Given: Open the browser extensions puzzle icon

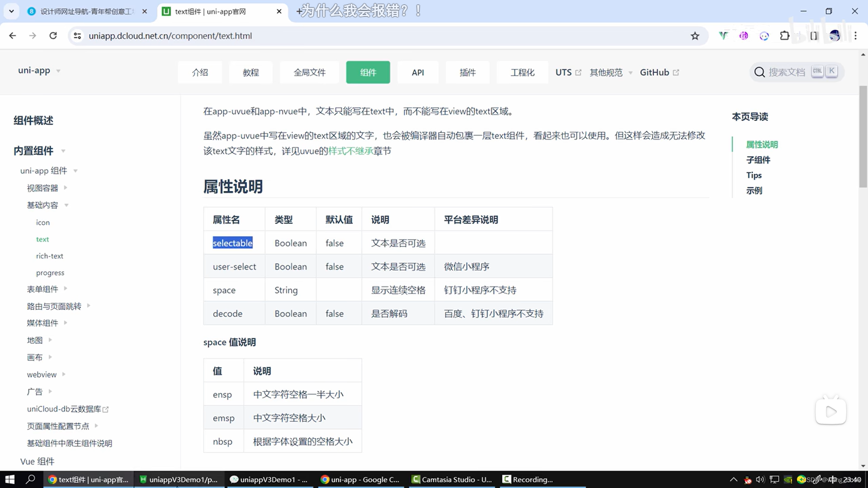Looking at the screenshot, I should click(x=785, y=36).
